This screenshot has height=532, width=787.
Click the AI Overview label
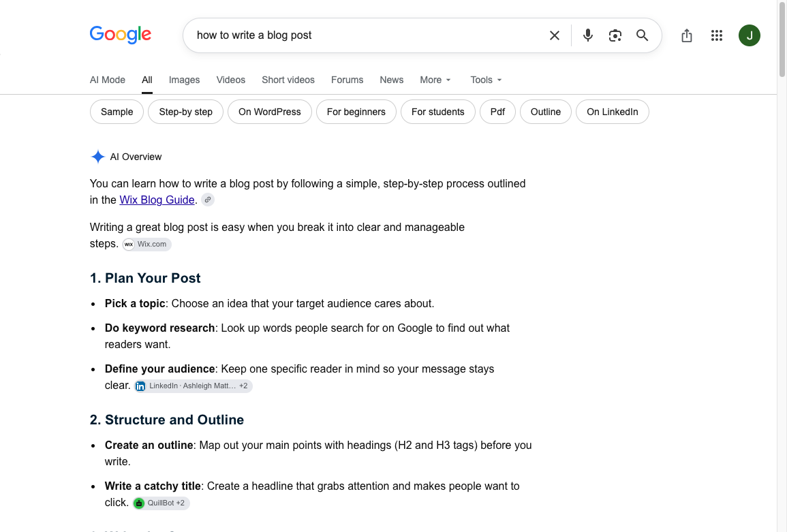click(x=136, y=157)
